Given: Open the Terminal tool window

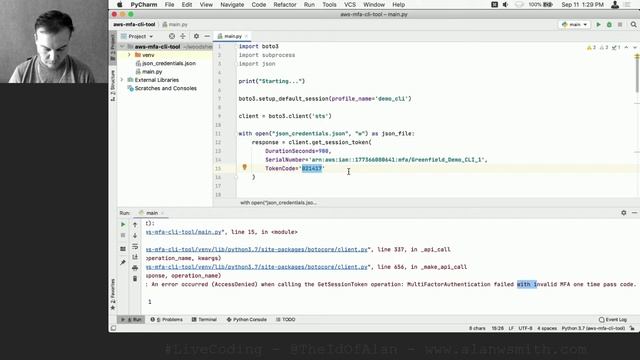Looking at the screenshot, I should coord(204,320).
